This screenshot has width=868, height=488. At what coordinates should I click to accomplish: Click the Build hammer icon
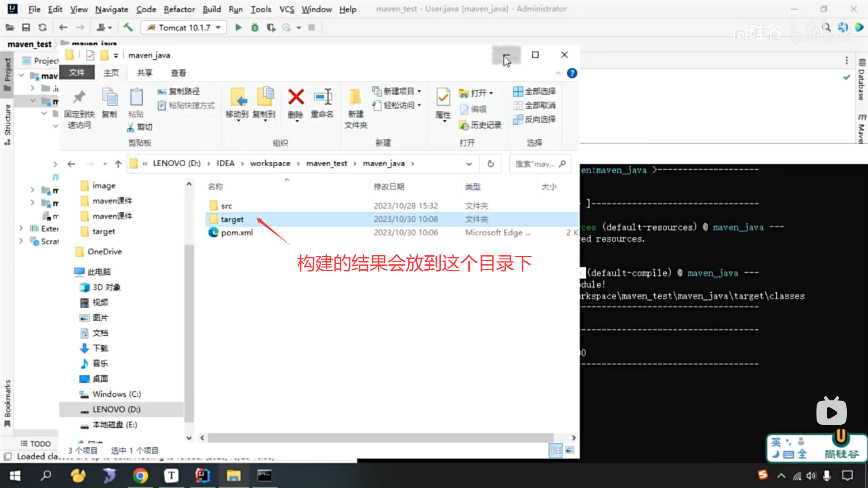pos(128,28)
